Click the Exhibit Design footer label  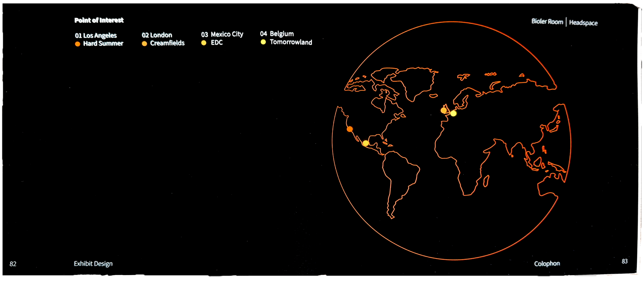(93, 264)
